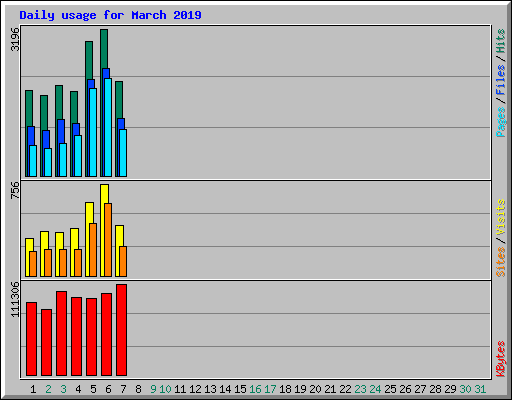Screen dimensions: 512x400
Task: Click day 1 on the date axis
Action: pos(33,389)
